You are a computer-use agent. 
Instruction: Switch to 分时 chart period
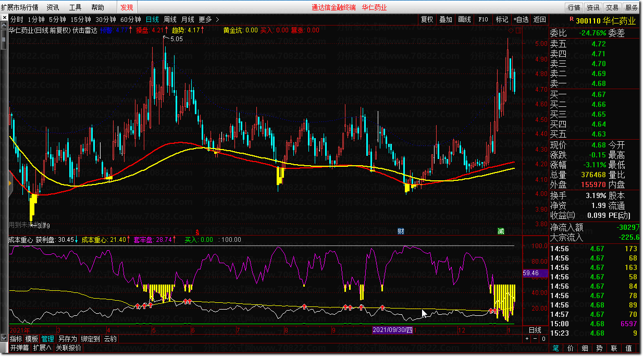coord(17,19)
